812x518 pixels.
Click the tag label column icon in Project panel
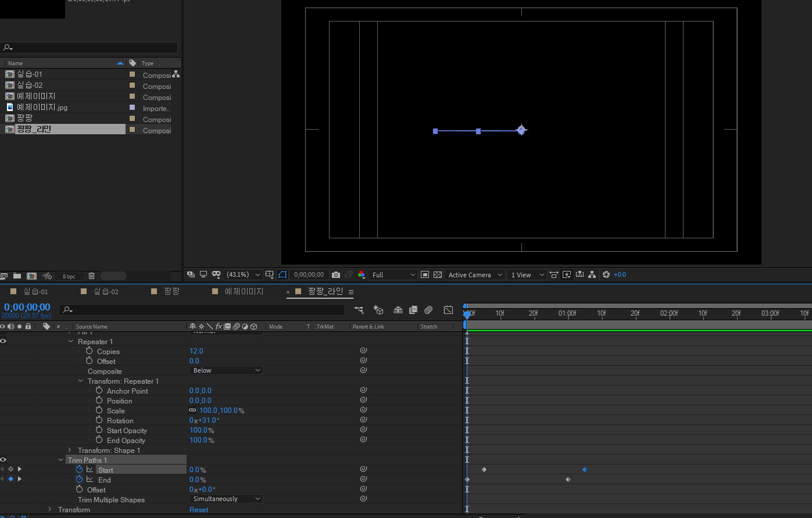133,63
